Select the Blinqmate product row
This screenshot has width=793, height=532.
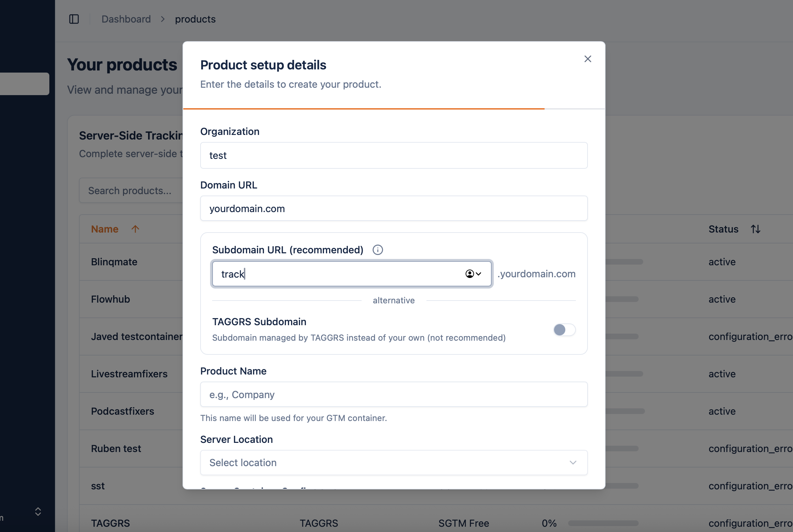[114, 262]
